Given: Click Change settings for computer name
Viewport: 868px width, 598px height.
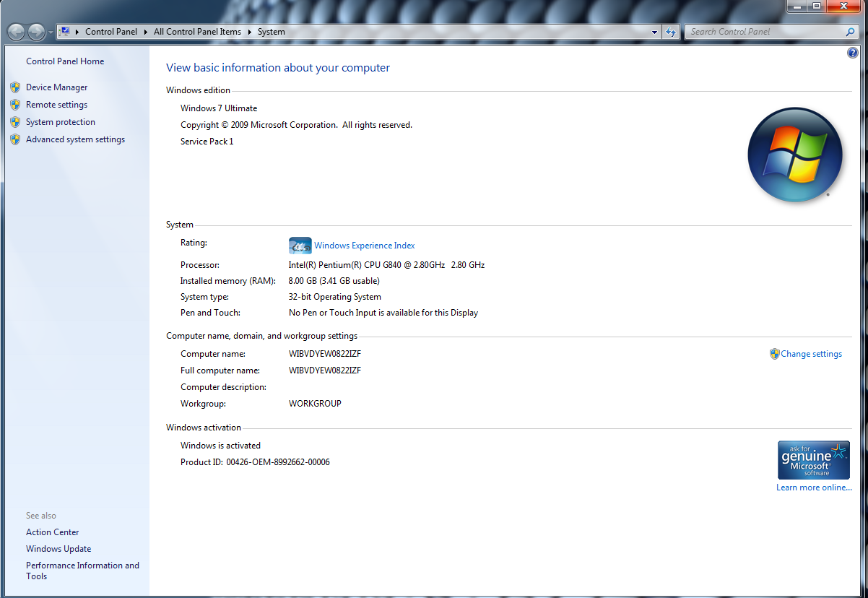Looking at the screenshot, I should tap(811, 354).
